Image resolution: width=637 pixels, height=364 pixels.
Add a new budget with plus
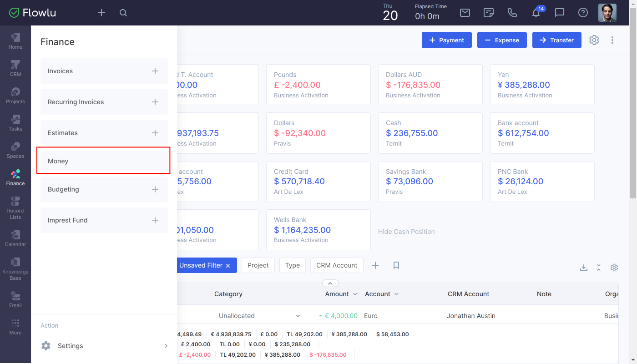[155, 189]
